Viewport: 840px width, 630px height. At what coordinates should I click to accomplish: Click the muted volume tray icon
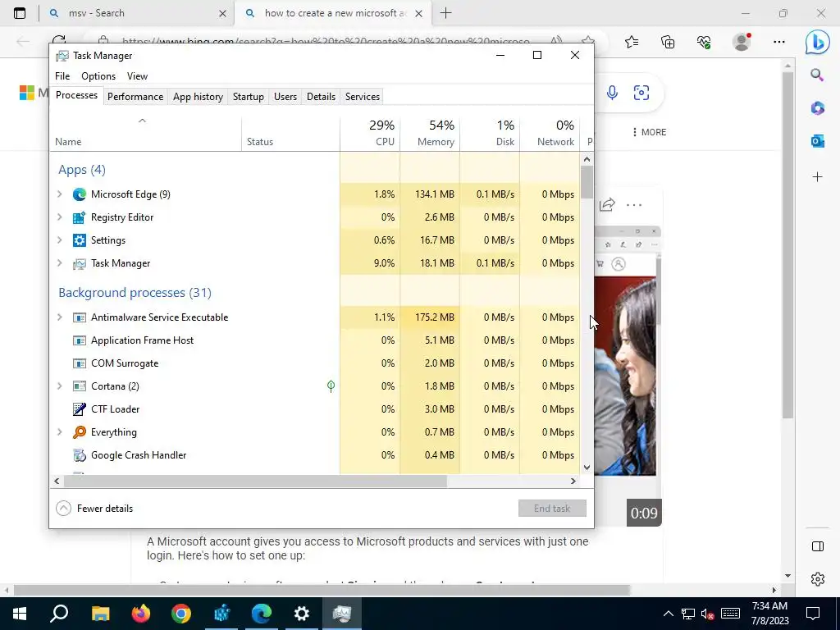coord(708,614)
